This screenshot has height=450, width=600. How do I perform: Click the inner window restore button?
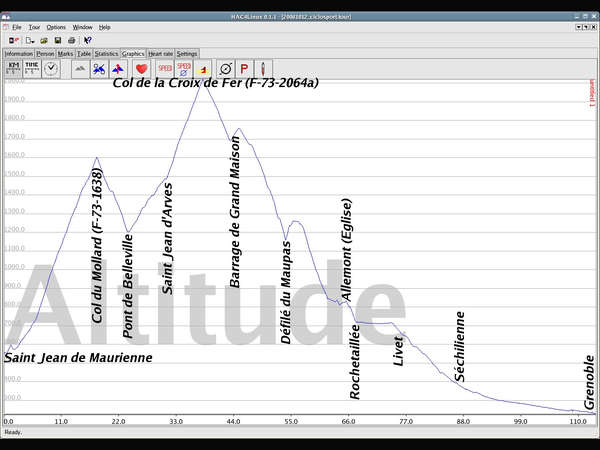pos(587,27)
